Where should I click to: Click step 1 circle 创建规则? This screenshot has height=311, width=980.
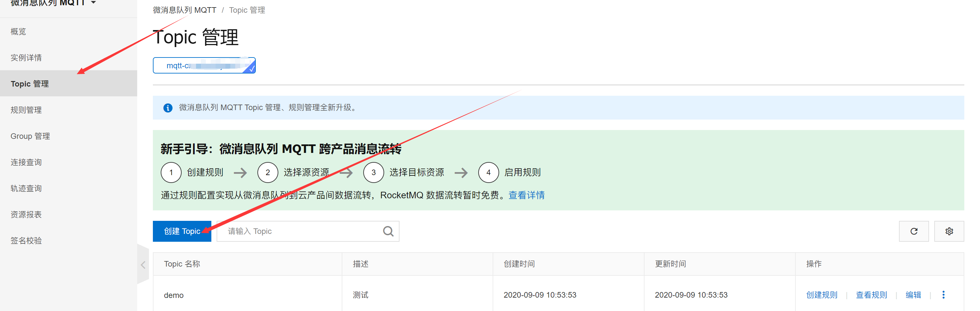[171, 172]
